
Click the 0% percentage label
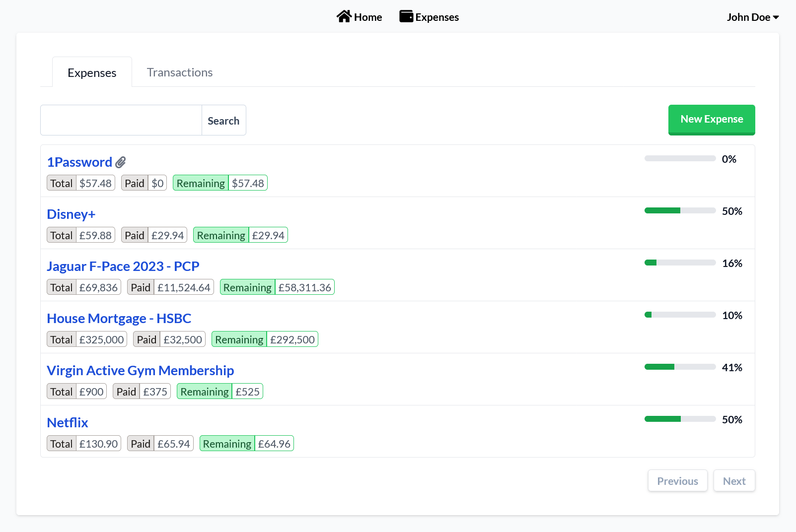click(x=729, y=159)
